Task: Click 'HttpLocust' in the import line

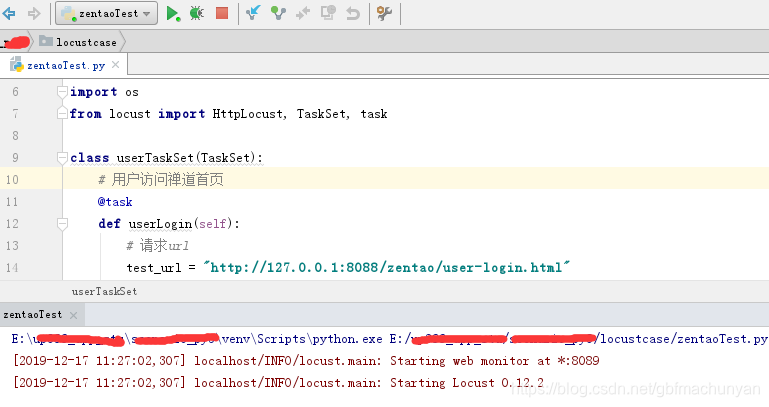Action: tap(249, 114)
